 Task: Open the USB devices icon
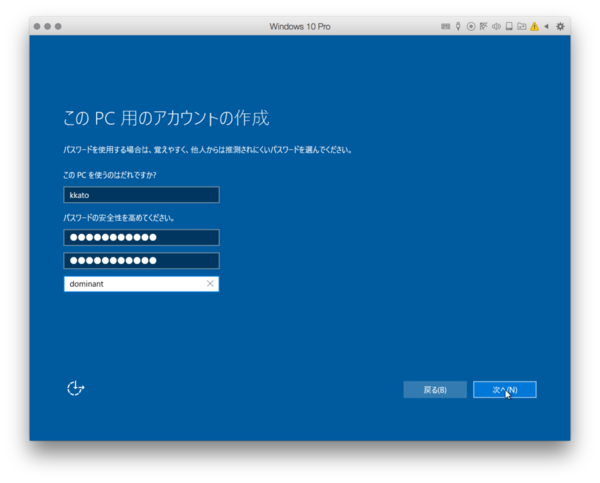tap(458, 26)
